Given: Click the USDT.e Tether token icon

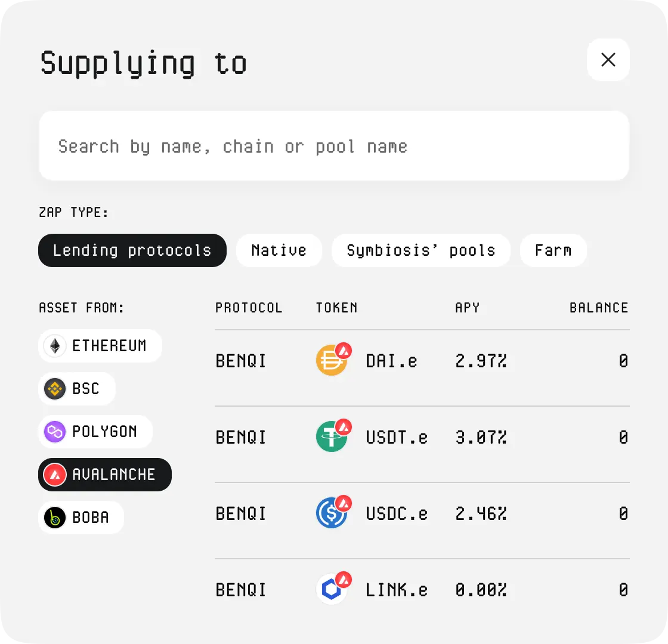Looking at the screenshot, I should click(x=332, y=437).
